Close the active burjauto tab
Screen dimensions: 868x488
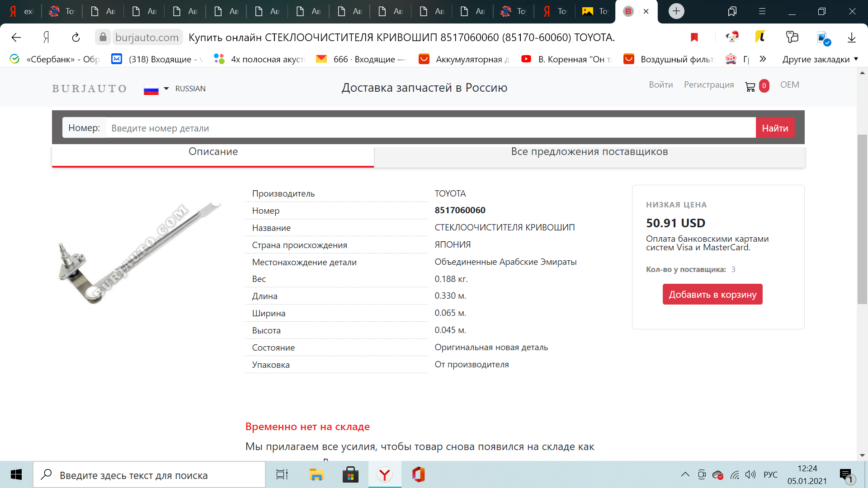coord(646,11)
